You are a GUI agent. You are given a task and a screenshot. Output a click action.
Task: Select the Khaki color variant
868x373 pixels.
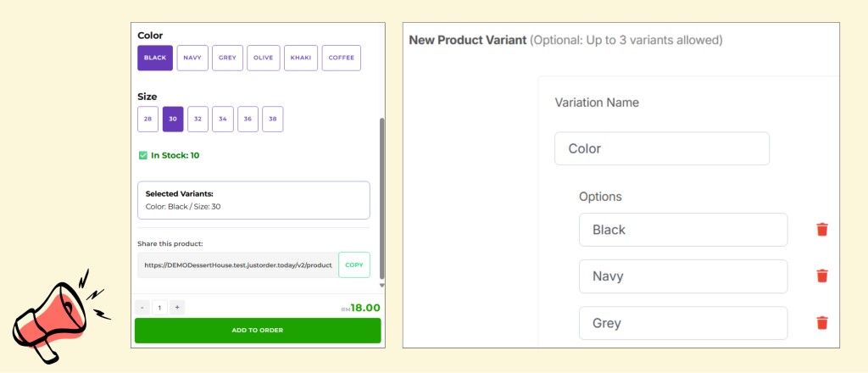pos(301,58)
